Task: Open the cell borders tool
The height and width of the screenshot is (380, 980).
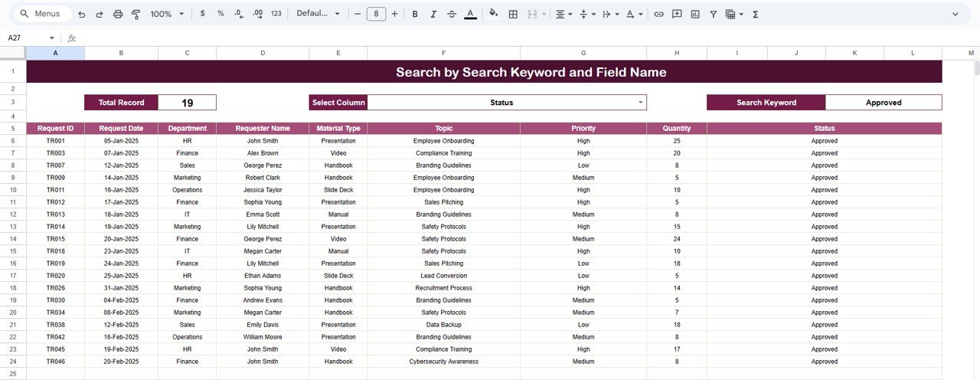Action: point(513,14)
